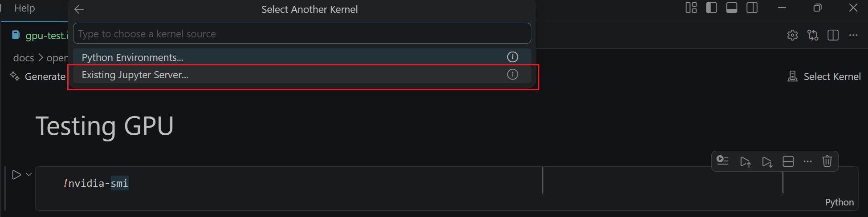The width and height of the screenshot is (868, 217).
Task: Go back in kernel picker
Action: (x=79, y=9)
